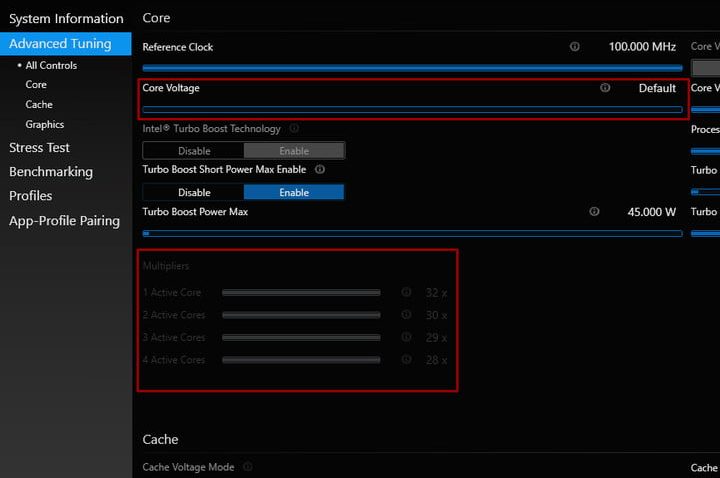720x478 pixels.
Task: Click the 32 x multiplier value
Action: 436,293
